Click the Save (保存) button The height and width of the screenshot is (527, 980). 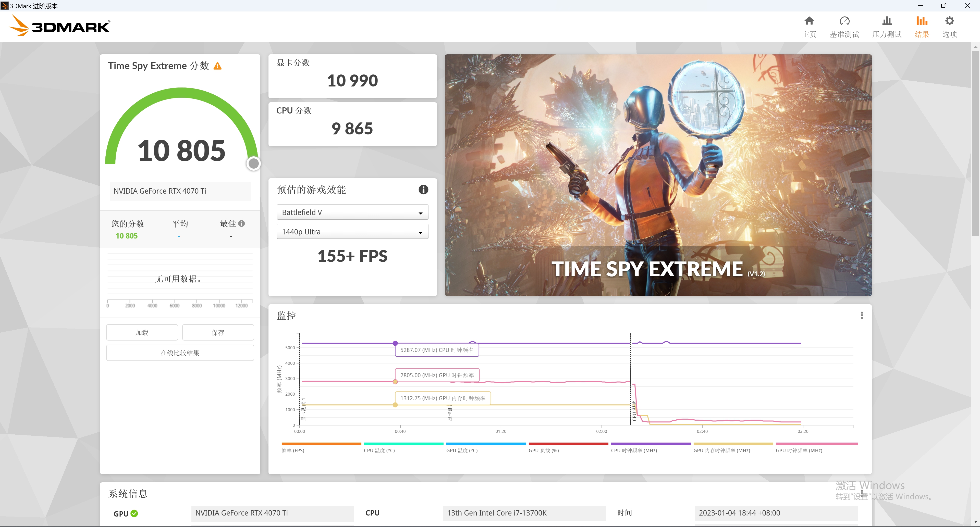[x=218, y=332]
